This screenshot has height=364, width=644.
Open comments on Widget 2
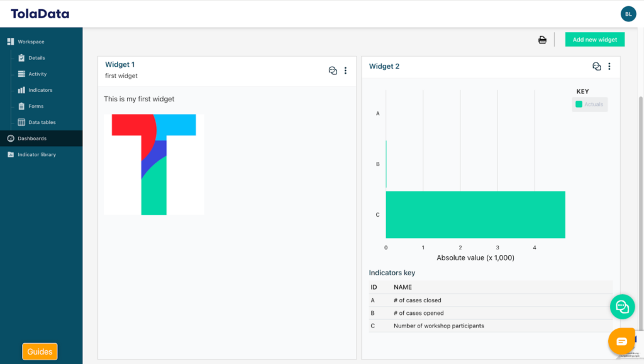pos(597,66)
